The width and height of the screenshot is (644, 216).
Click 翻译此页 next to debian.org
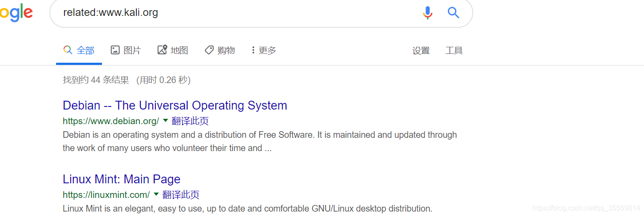(190, 121)
